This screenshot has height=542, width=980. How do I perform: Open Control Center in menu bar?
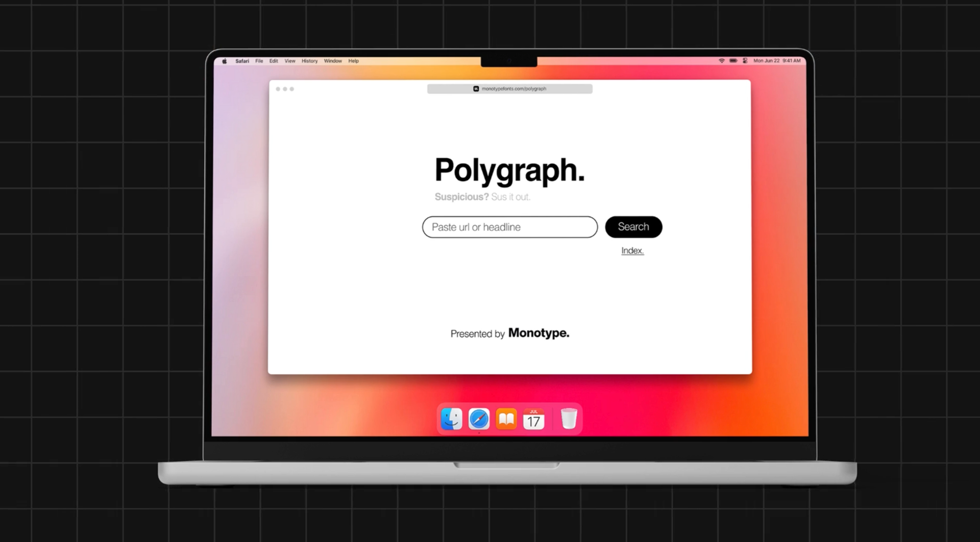pos(745,61)
